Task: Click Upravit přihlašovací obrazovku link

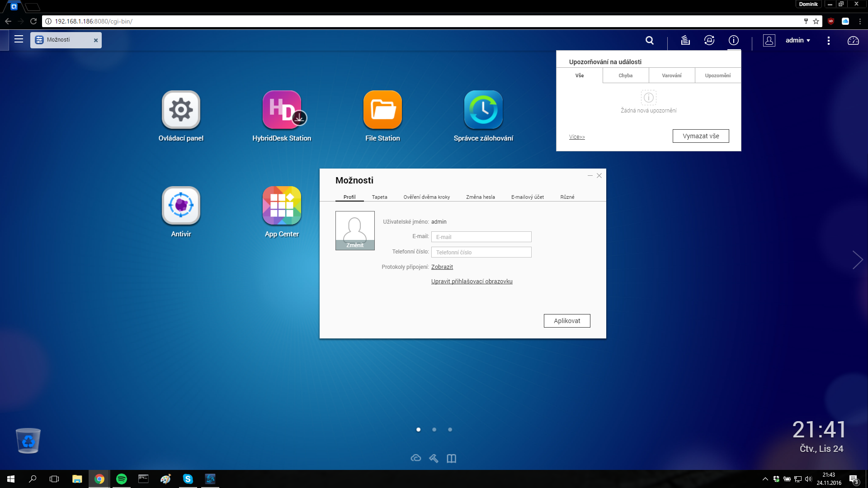Action: click(x=472, y=281)
